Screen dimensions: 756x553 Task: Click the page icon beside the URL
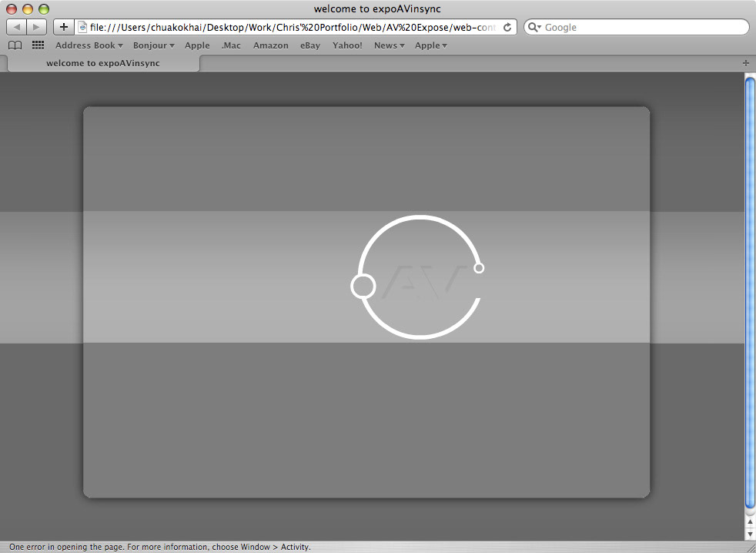click(x=82, y=28)
